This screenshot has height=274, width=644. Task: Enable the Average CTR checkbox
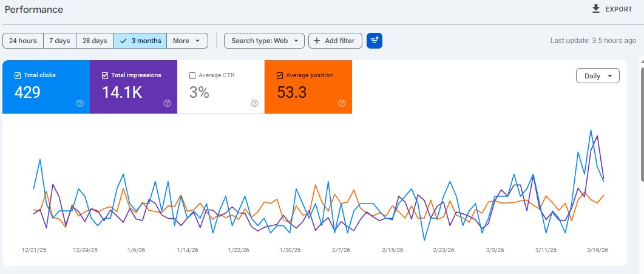pos(192,75)
